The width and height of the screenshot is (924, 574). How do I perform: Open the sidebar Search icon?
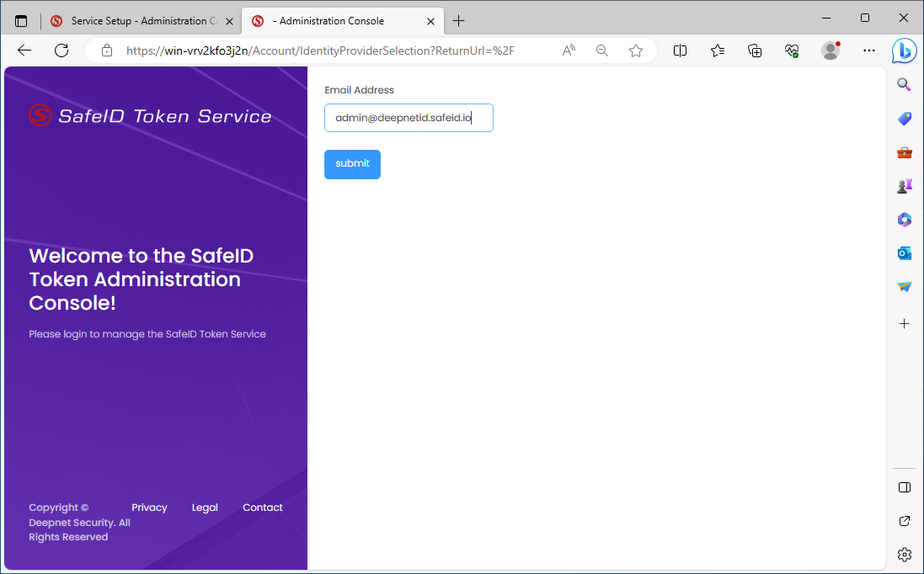tap(904, 85)
